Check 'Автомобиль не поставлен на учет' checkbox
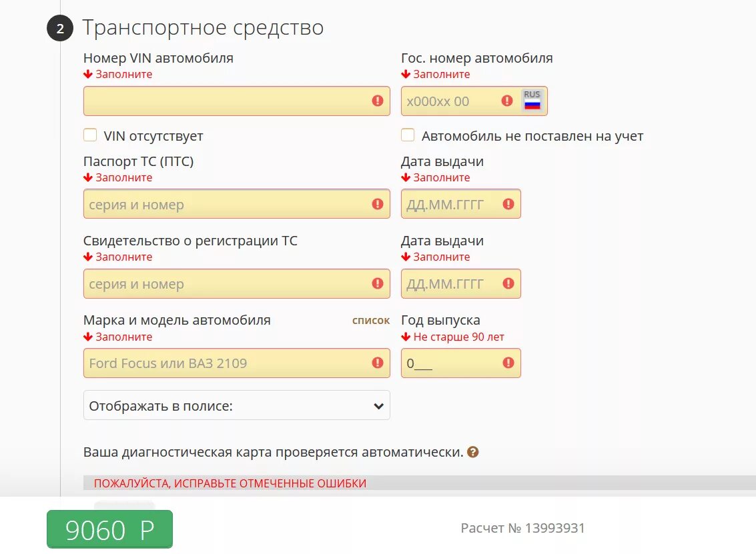This screenshot has height=554, width=756. [408, 135]
